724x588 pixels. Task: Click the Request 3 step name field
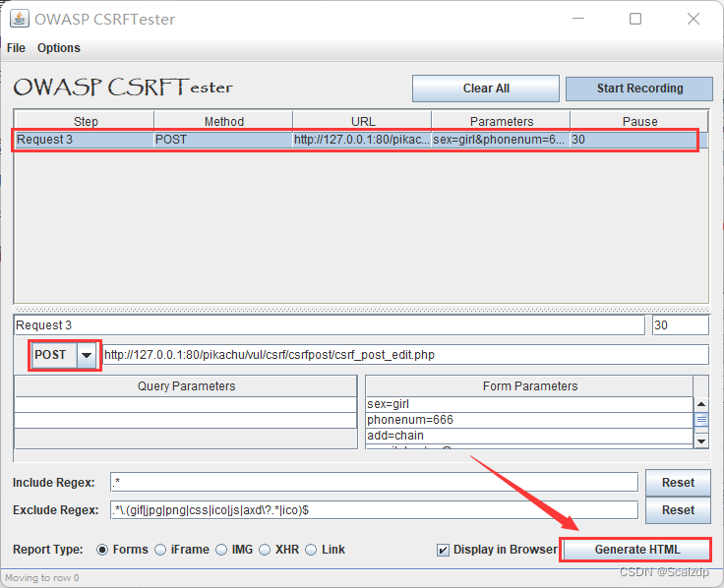pos(330,325)
